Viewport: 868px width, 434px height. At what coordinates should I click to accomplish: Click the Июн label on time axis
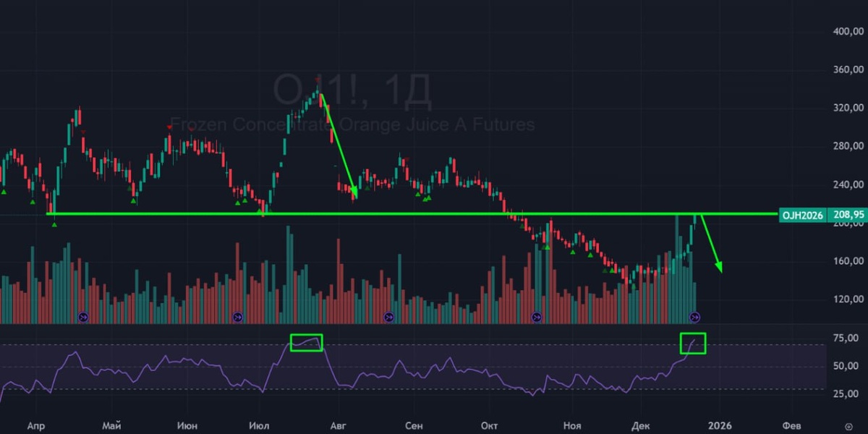(x=188, y=426)
